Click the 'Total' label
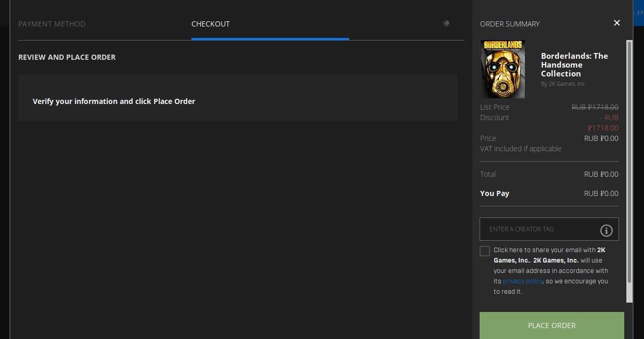This screenshot has width=644, height=339. (x=488, y=174)
